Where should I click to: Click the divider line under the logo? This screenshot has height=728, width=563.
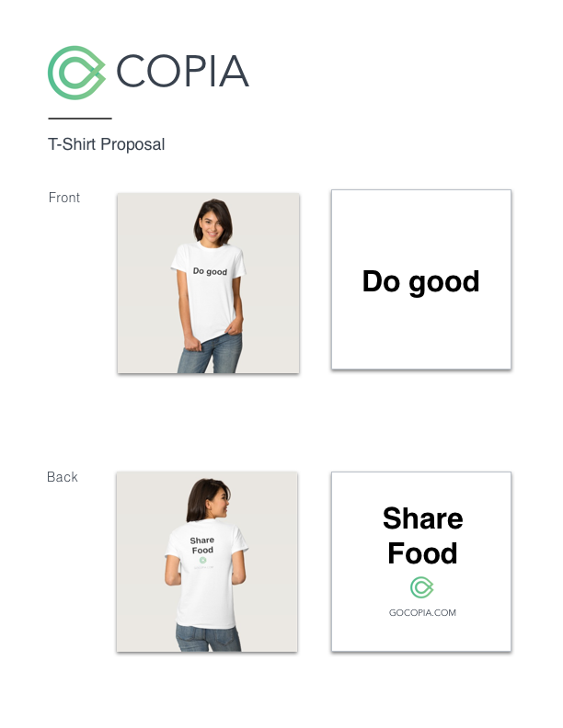click(80, 119)
